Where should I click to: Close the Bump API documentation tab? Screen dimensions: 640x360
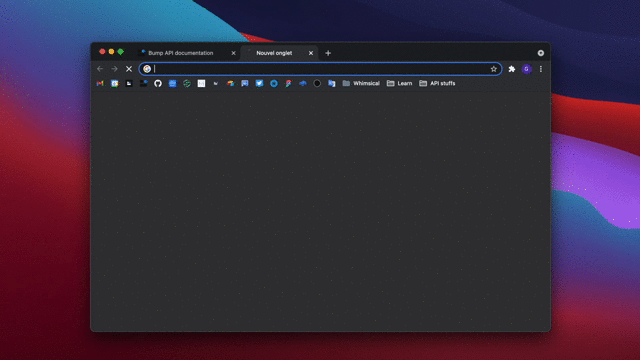click(x=233, y=53)
